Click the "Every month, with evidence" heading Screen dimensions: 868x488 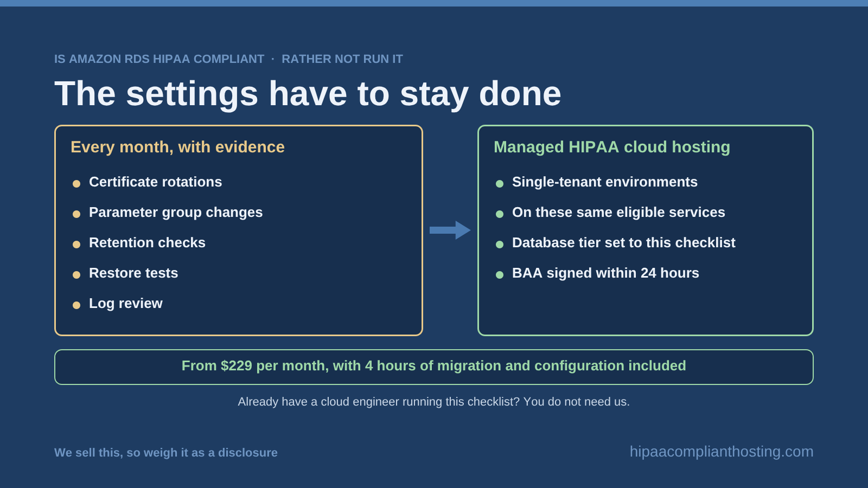177,147
